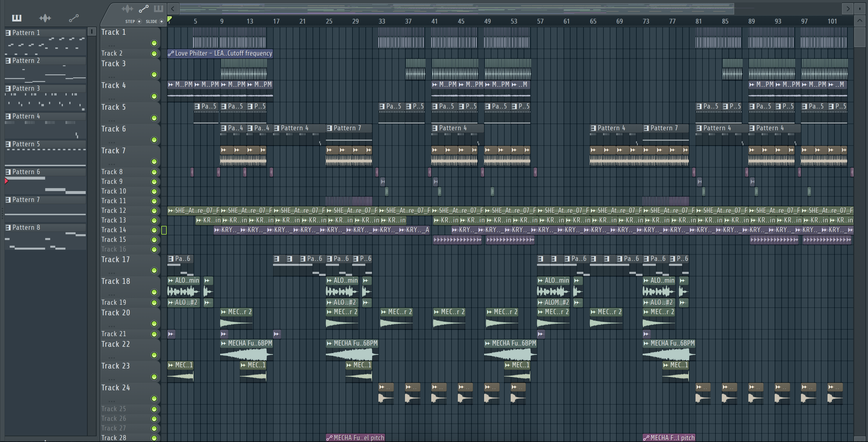The height and width of the screenshot is (442, 868).
Task: Click the KRY.._A clip on Track 14
Action: click(x=414, y=230)
